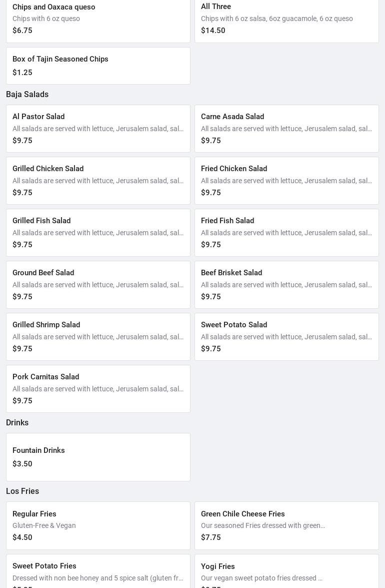Screen dimensions: 385x588
Task: Open the Sweet Potato Salad item
Action: click(x=286, y=337)
